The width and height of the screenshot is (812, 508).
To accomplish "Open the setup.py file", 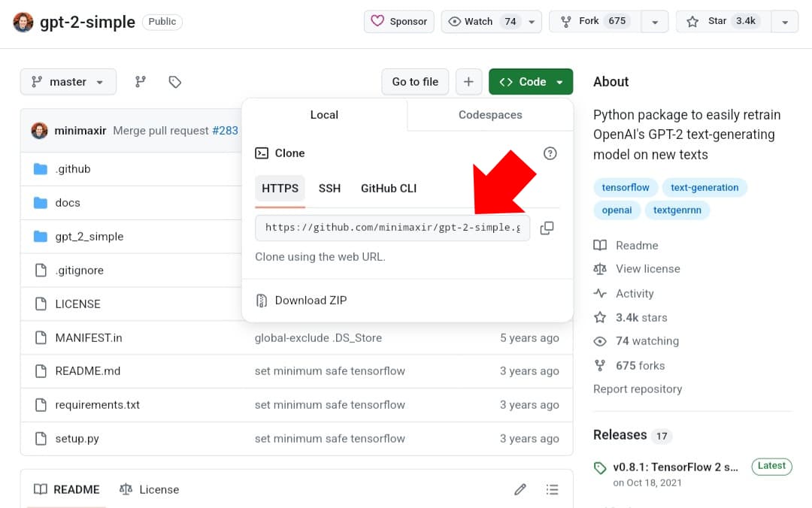I will pyautogui.click(x=77, y=439).
